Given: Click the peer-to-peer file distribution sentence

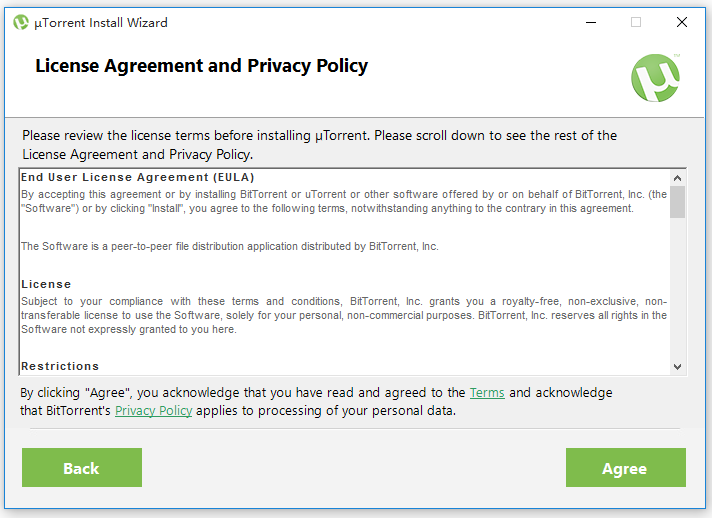Looking at the screenshot, I should pos(230,246).
